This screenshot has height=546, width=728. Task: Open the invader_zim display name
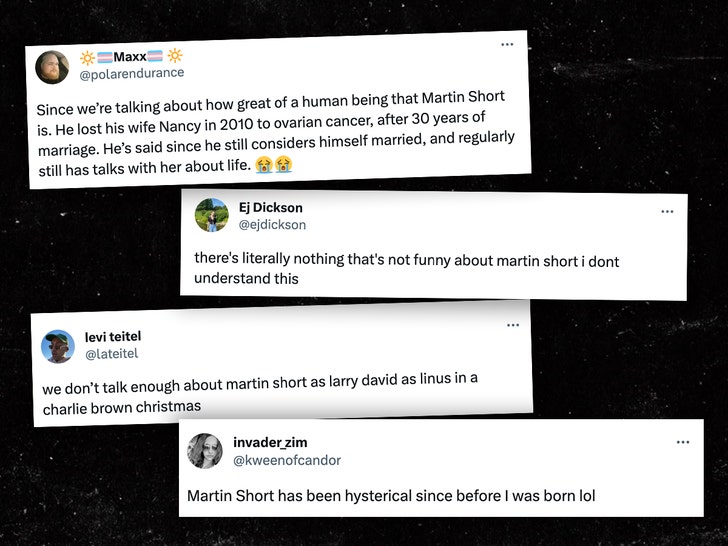coord(269,443)
